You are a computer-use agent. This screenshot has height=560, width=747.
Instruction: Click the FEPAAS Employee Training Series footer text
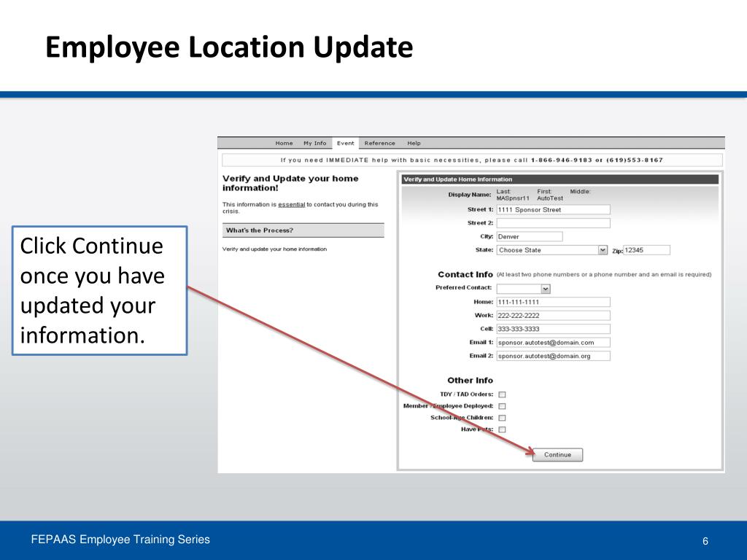click(x=120, y=540)
